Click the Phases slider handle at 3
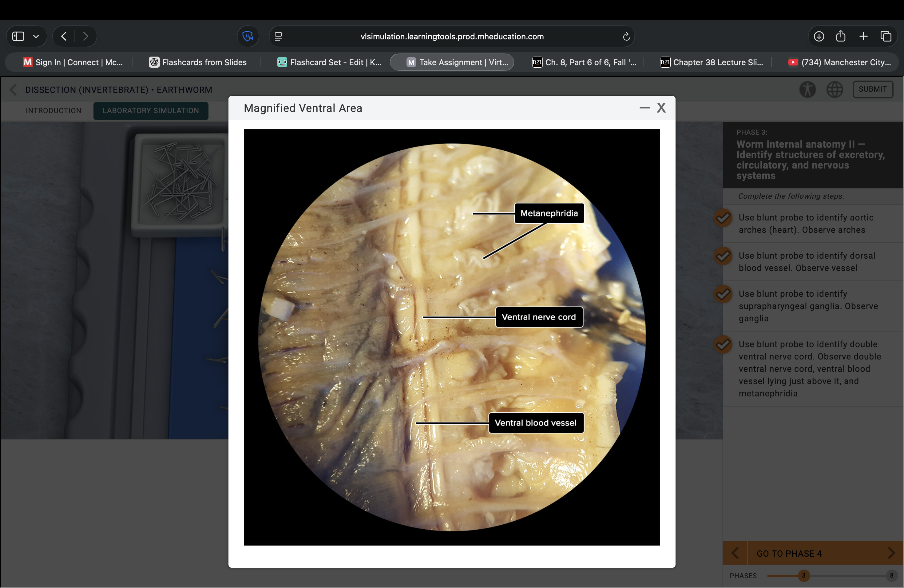 point(803,575)
